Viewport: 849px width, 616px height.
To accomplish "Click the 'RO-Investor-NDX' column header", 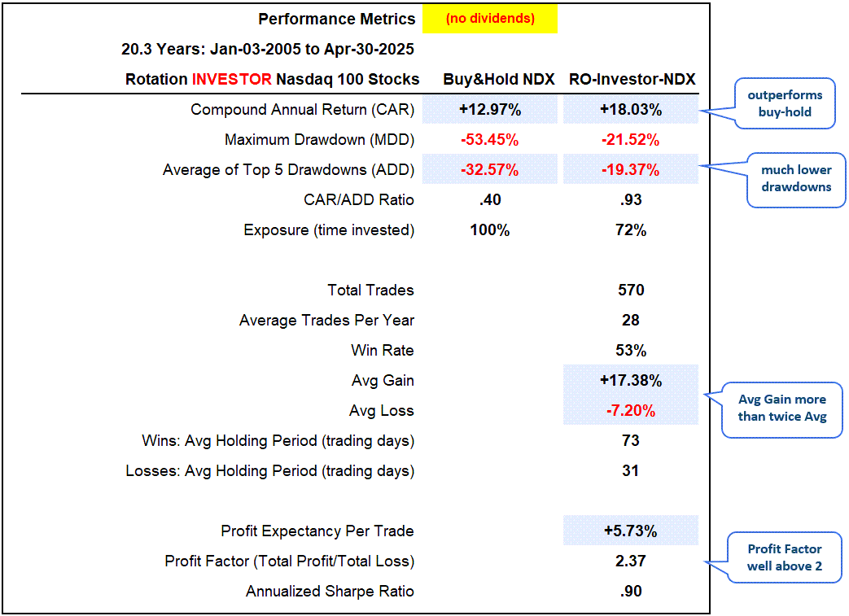I will [632, 80].
